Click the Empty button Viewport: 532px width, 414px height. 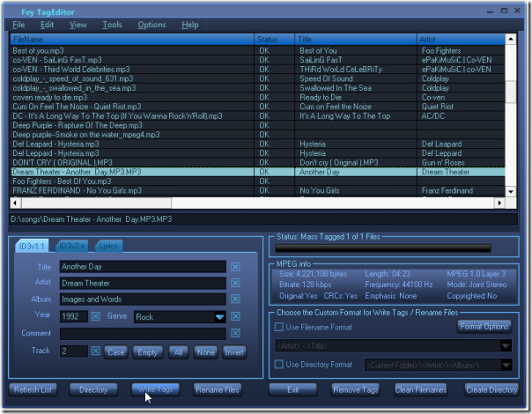148,352
